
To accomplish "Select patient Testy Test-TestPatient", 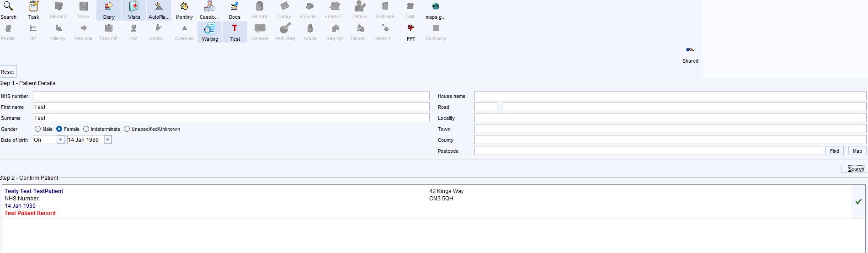I will point(34,191).
